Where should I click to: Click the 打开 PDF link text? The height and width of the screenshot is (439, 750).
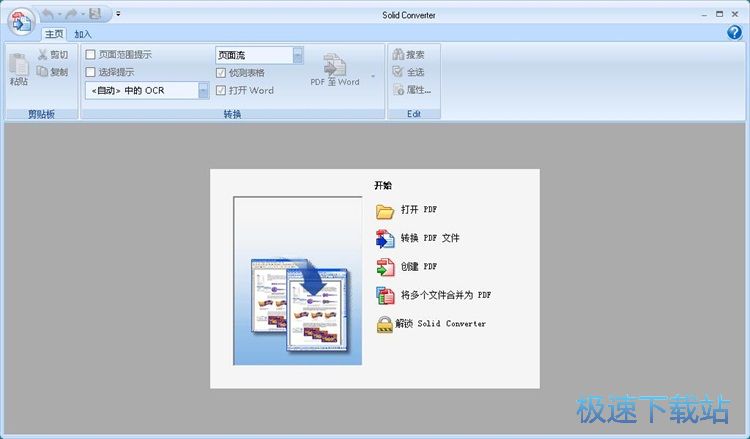click(419, 209)
